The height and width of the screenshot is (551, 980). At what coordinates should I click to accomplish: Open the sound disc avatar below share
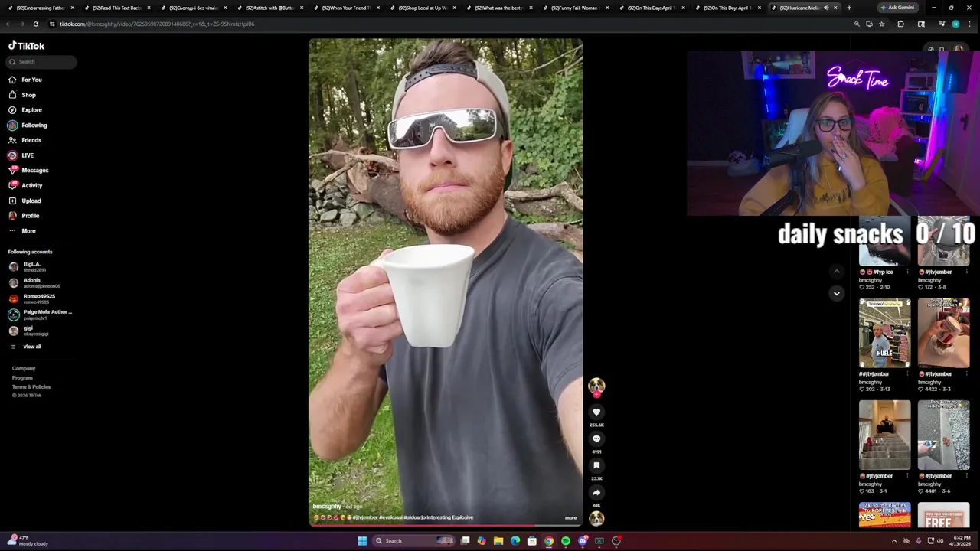tap(596, 518)
